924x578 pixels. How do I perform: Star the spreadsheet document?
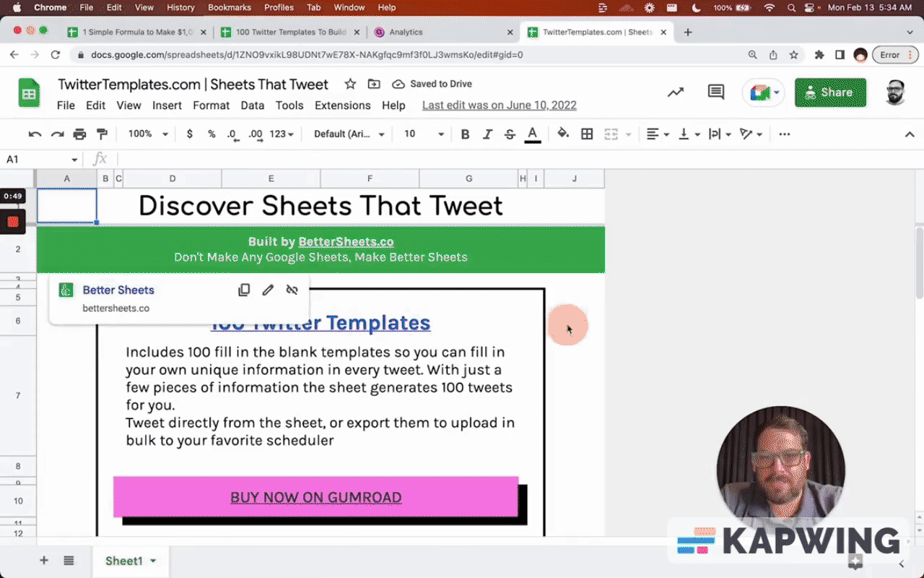[350, 84]
